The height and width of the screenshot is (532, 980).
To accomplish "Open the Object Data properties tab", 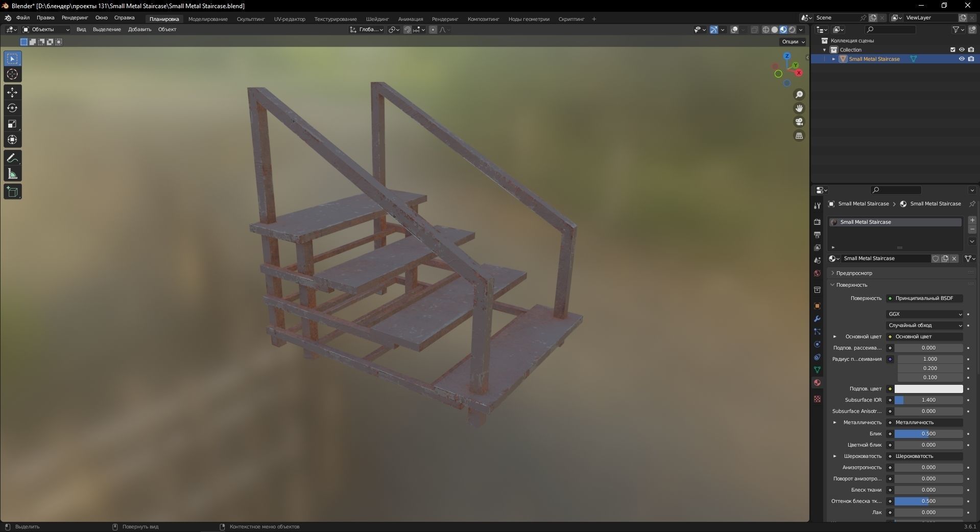I will (817, 369).
